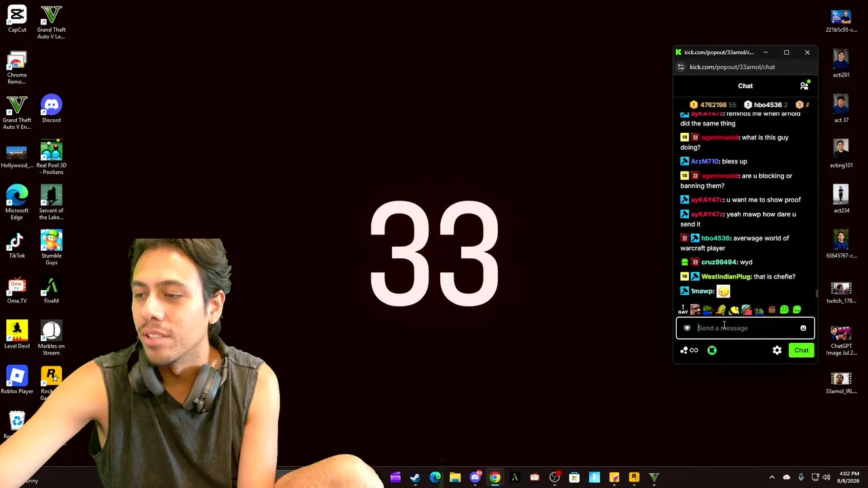Open Real Pool 3D Poolians shortcut
Screen dimensions: 868x488
(52, 158)
